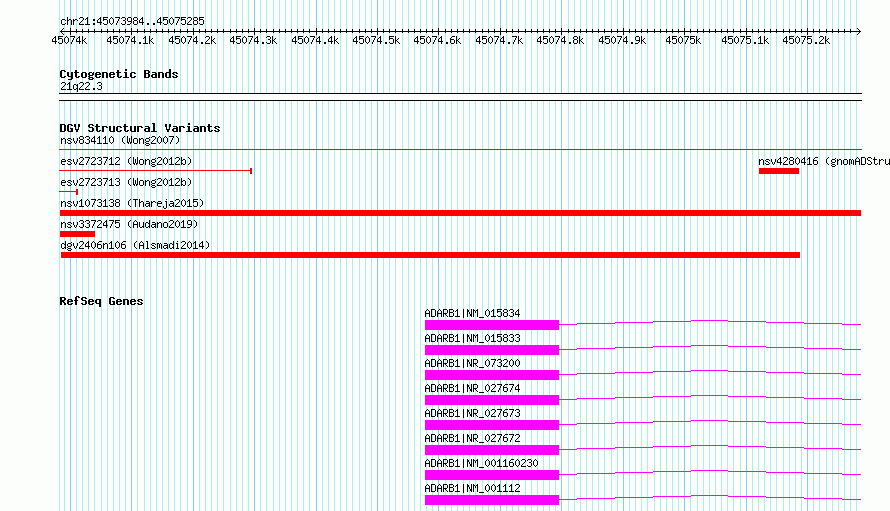
Task: Click the nsv4280416 gnomAD variant label
Action: 824,161
